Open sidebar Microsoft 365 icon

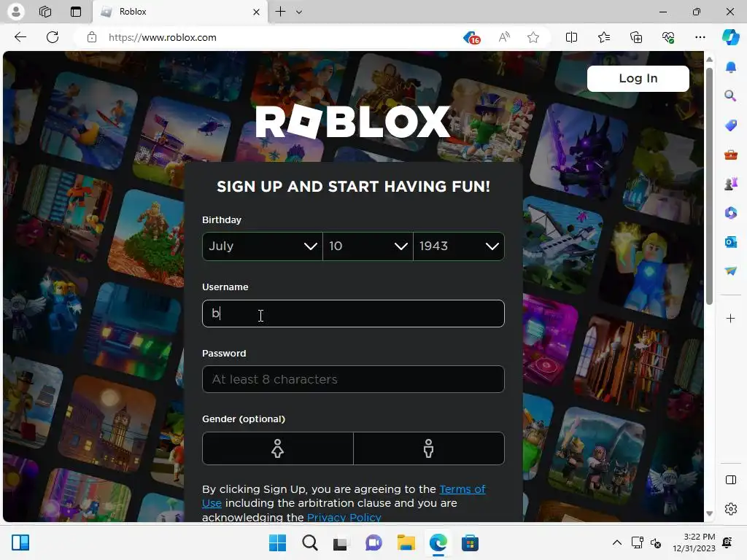[x=730, y=213]
